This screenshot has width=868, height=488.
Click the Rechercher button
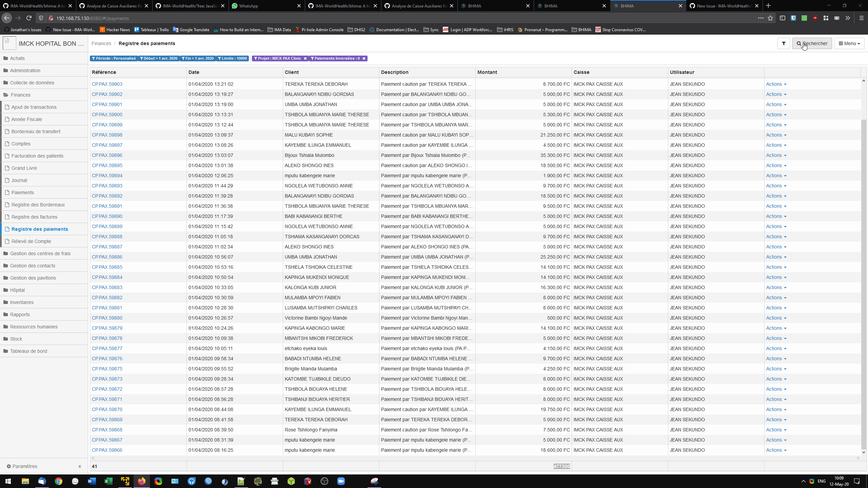[812, 43]
